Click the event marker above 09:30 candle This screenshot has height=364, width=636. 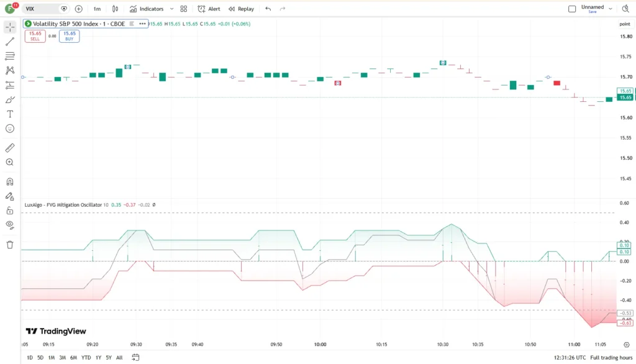click(128, 66)
